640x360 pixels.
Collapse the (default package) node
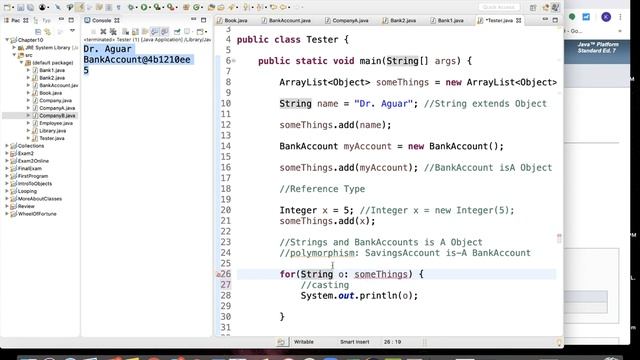point(21,63)
